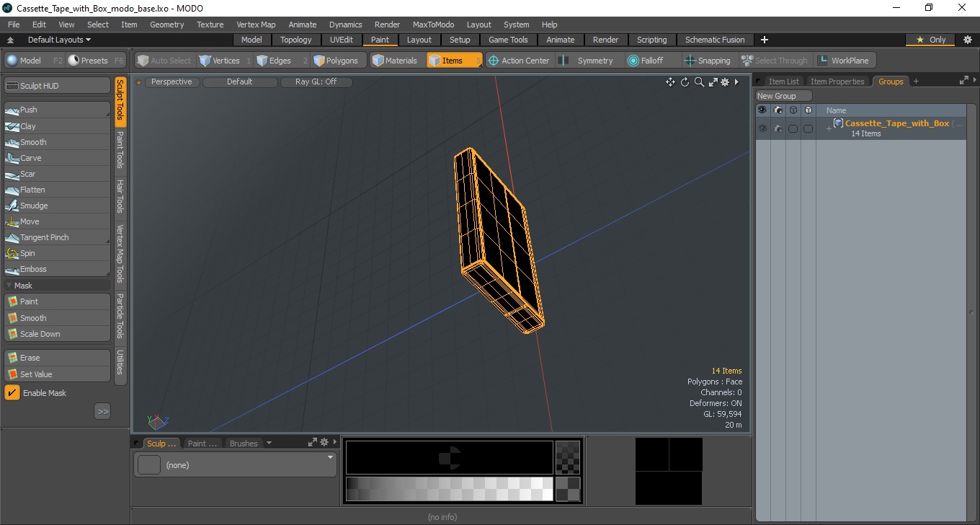This screenshot has width=980, height=525.
Task: Click the viewport rotate icon
Action: 685,82
